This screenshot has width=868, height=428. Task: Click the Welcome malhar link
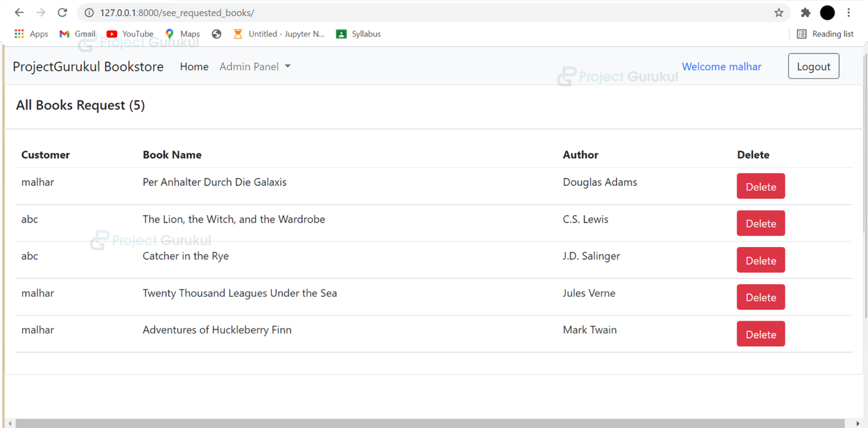(x=722, y=66)
